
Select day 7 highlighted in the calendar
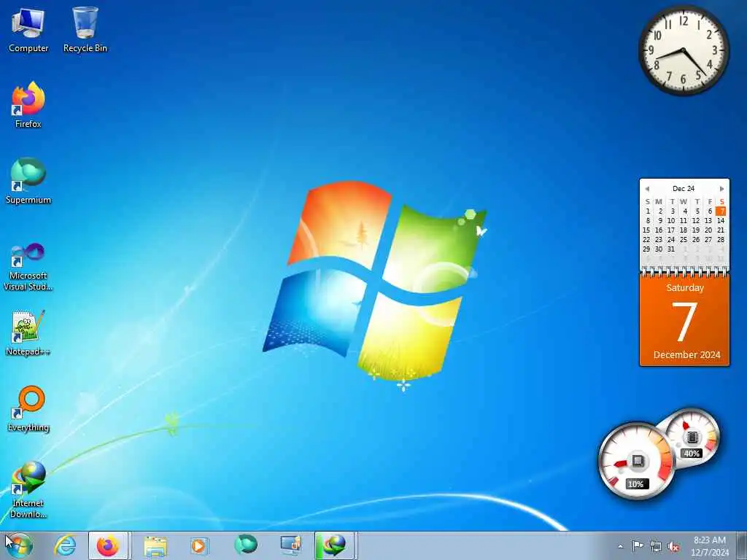click(x=721, y=211)
